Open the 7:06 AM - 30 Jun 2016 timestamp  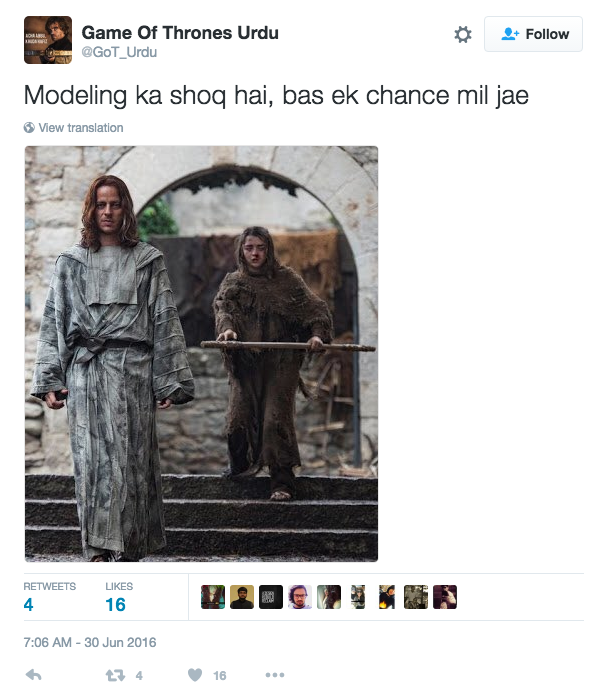tap(90, 642)
